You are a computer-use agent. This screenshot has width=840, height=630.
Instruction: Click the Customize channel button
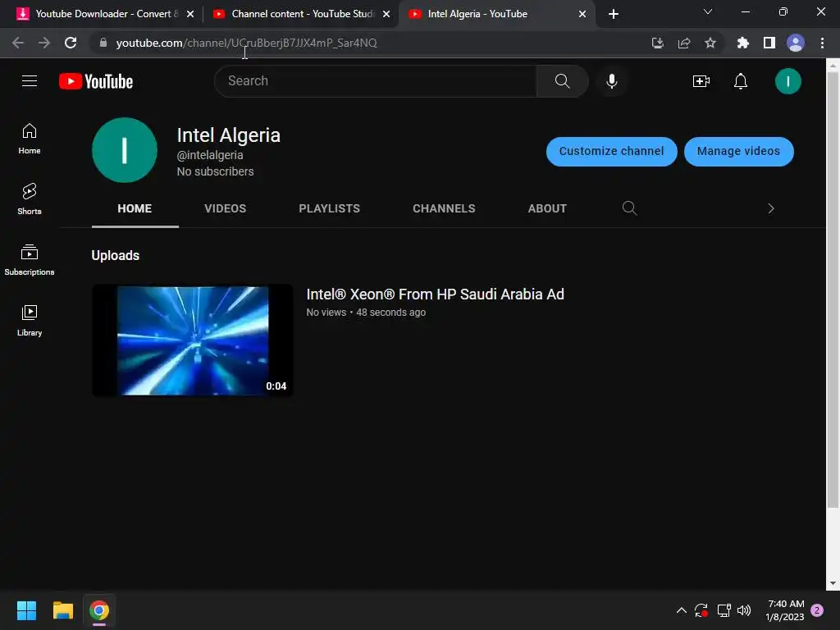(x=611, y=151)
